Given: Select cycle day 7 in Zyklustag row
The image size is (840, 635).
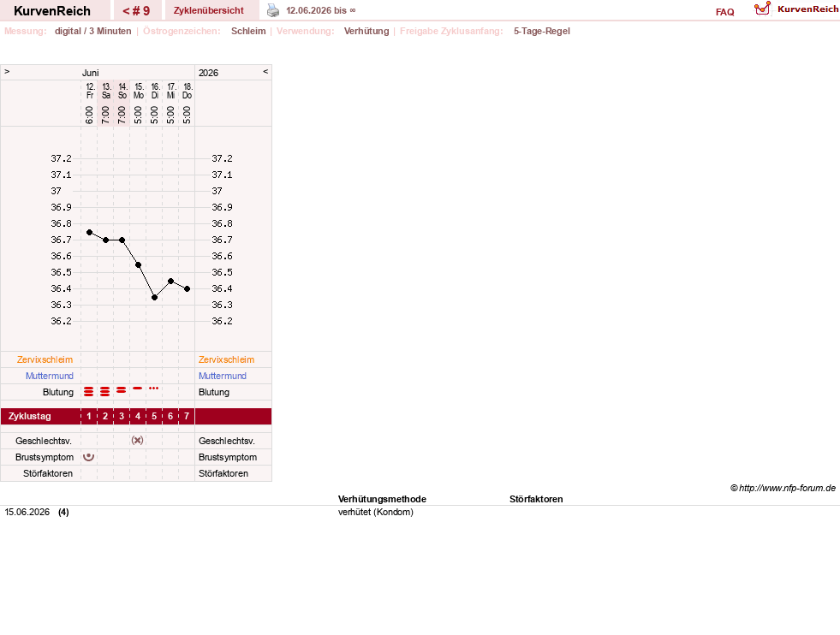Looking at the screenshot, I should (x=187, y=416).
